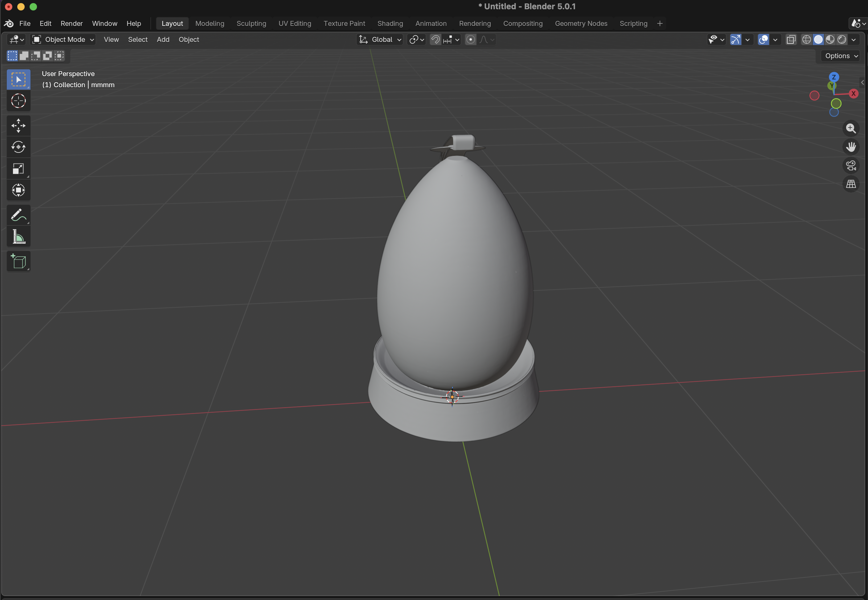Screen dimensions: 868x600
Task: Open the Render menu
Action: pos(72,23)
